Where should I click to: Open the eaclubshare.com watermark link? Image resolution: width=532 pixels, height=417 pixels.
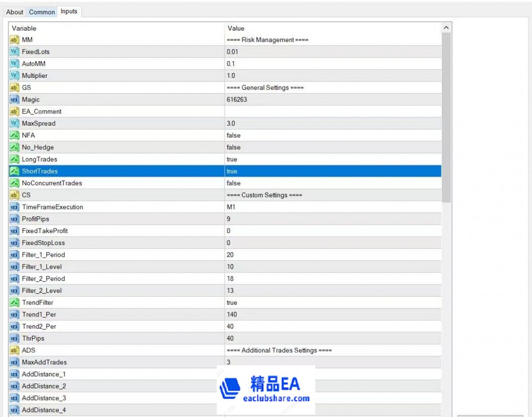pyautogui.click(x=276, y=398)
